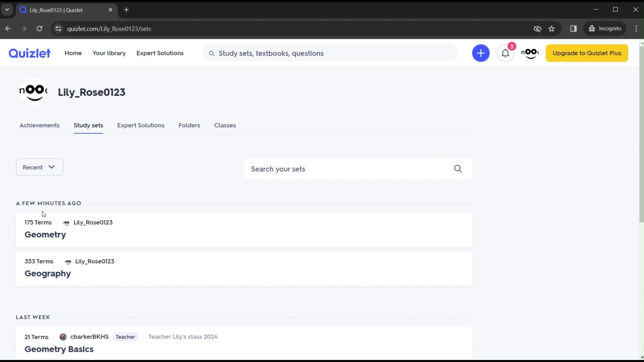Click the magnifier in Search your sets
The width and height of the screenshot is (644, 362).
pos(458,169)
